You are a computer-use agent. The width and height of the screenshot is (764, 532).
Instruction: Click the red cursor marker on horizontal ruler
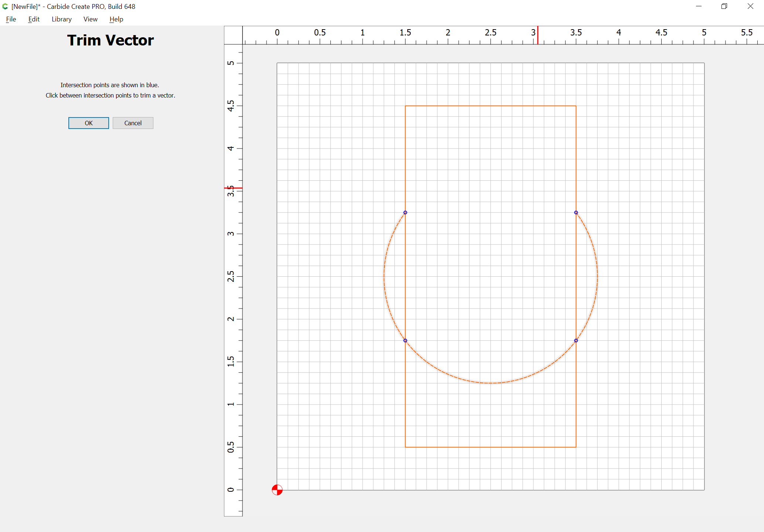538,35
